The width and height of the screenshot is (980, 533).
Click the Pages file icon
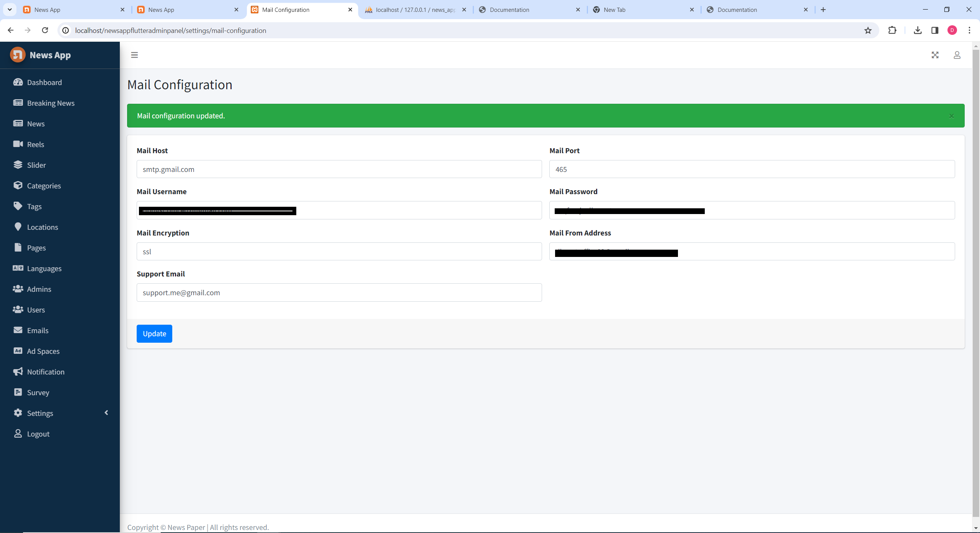click(18, 247)
